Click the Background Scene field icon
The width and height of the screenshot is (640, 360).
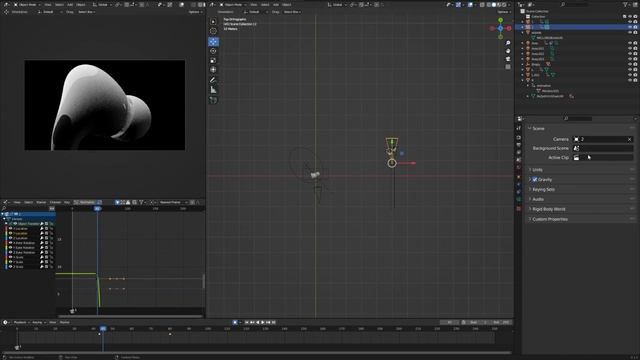576,148
